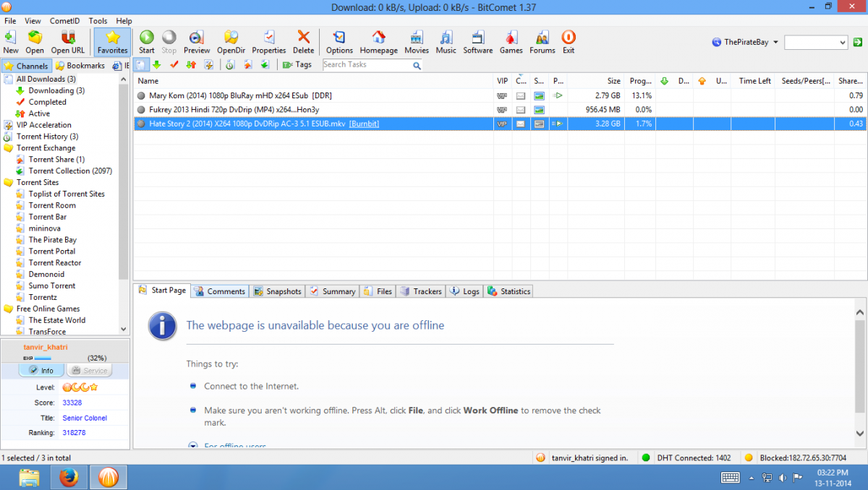Open the Tools menu
868x490 pixels.
98,21
